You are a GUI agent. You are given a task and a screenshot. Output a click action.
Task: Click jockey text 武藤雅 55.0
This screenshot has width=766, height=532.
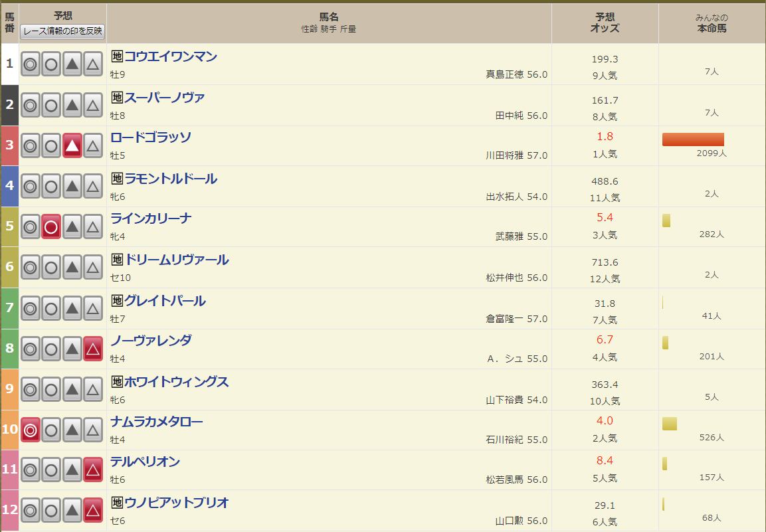(x=522, y=237)
